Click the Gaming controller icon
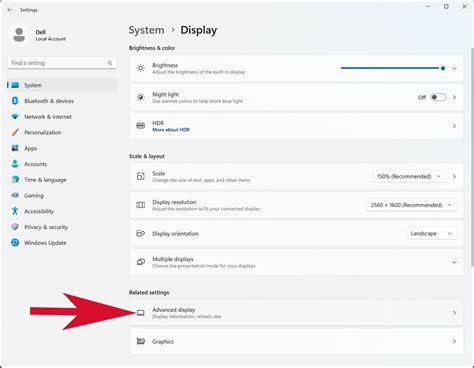Screen dimensions: 474x368 (x=15, y=195)
